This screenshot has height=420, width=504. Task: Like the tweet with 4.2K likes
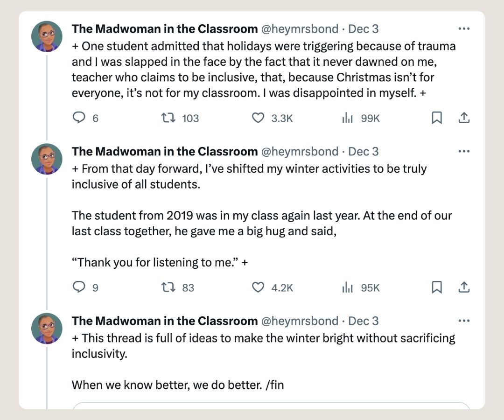pos(258,287)
